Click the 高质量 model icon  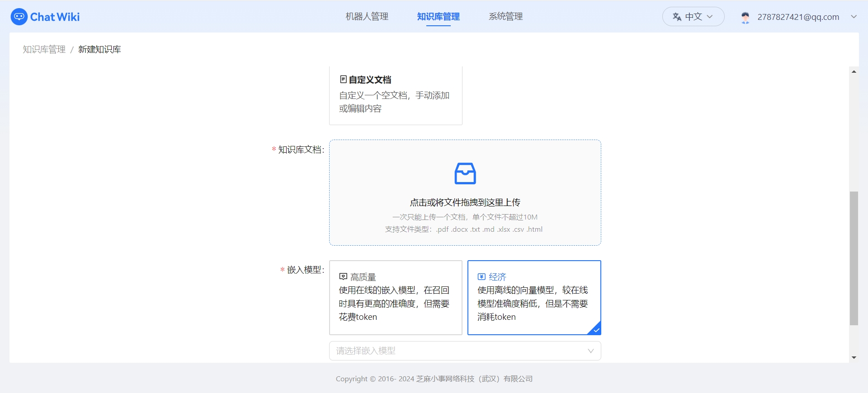343,276
